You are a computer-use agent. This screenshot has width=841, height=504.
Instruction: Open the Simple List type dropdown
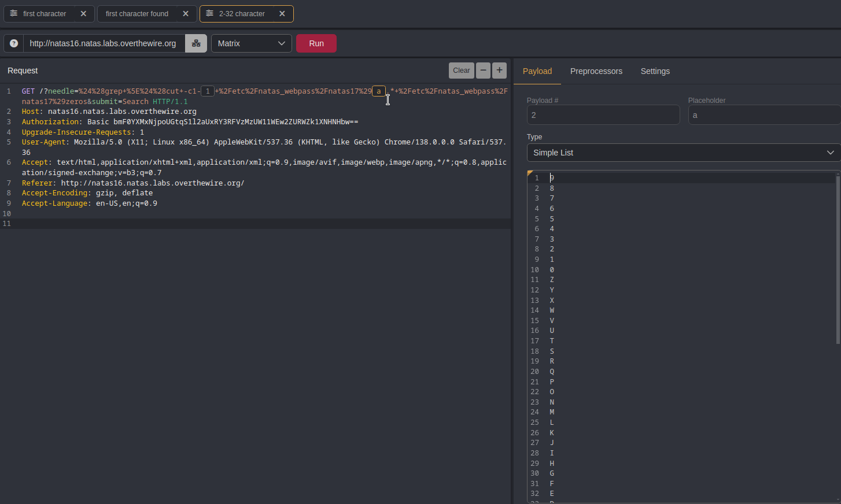683,153
